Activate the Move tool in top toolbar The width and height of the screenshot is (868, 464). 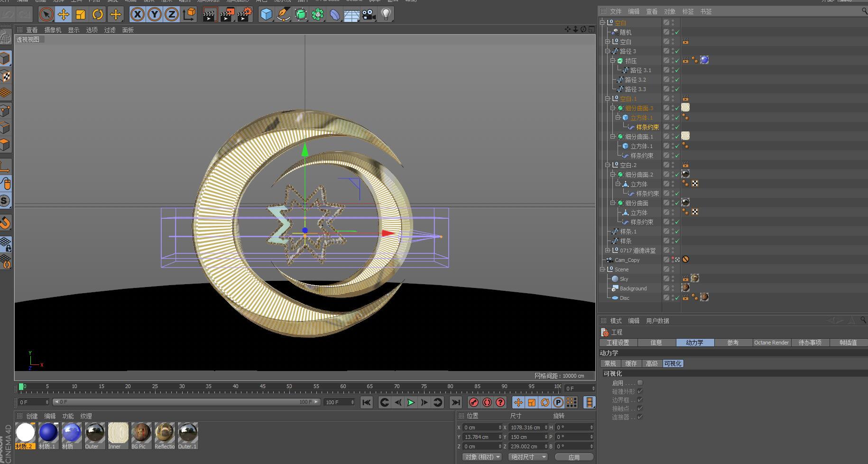pyautogui.click(x=63, y=15)
